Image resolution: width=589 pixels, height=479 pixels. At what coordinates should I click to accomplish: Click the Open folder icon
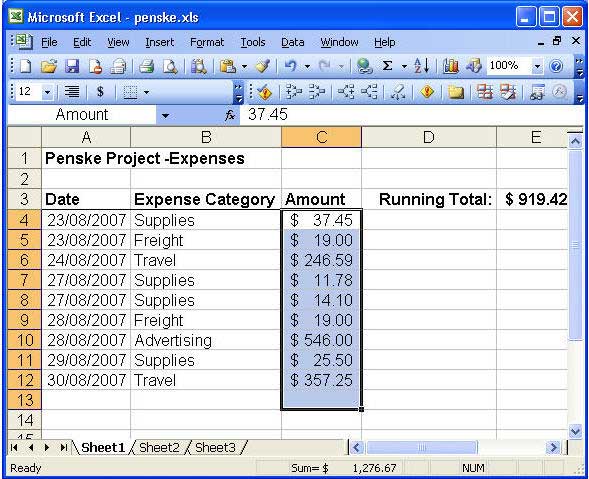(49, 66)
